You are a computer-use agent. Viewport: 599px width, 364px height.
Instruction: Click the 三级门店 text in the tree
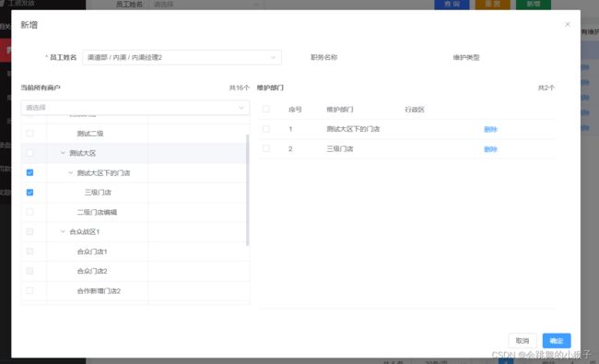tap(98, 192)
